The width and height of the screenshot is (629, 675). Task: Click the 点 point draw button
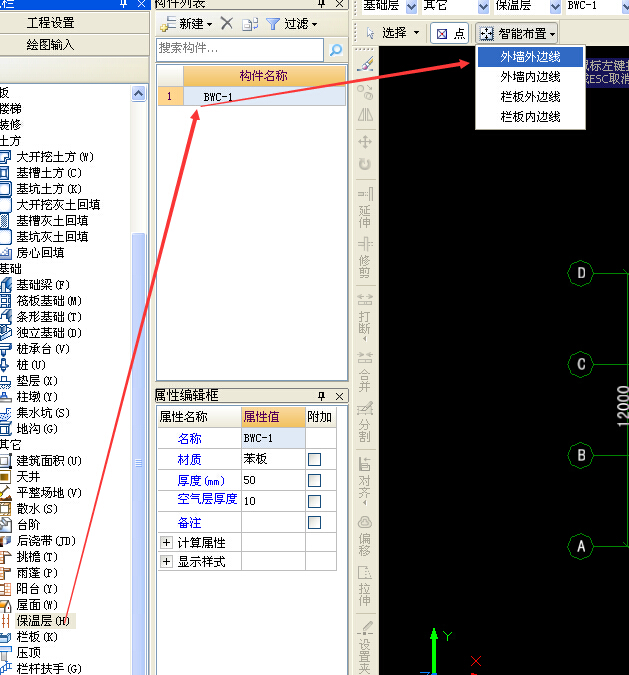point(450,33)
